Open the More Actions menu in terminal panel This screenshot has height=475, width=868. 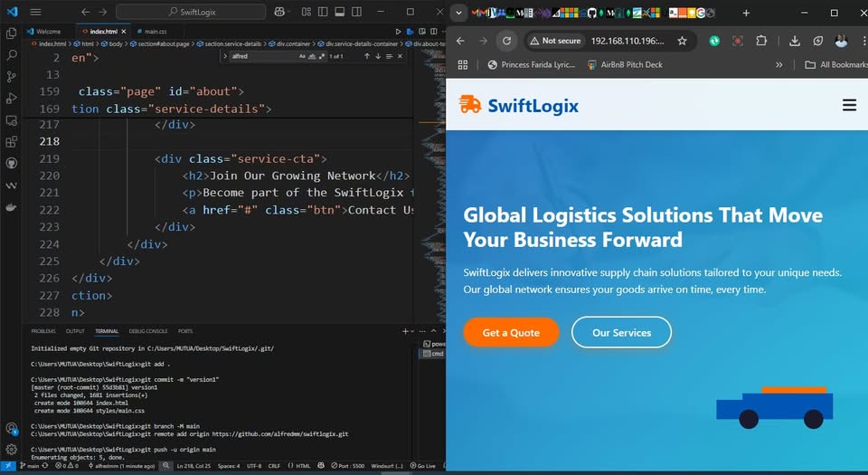coord(422,331)
